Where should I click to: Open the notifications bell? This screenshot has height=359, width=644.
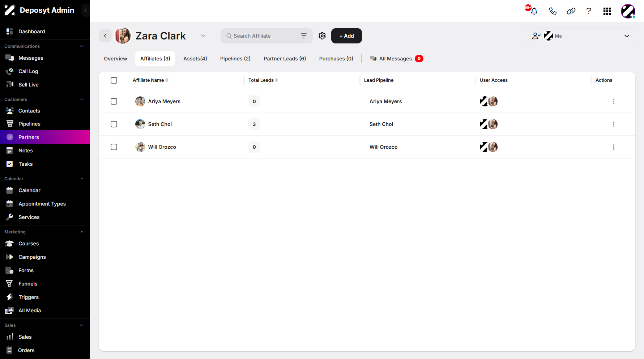tap(534, 11)
